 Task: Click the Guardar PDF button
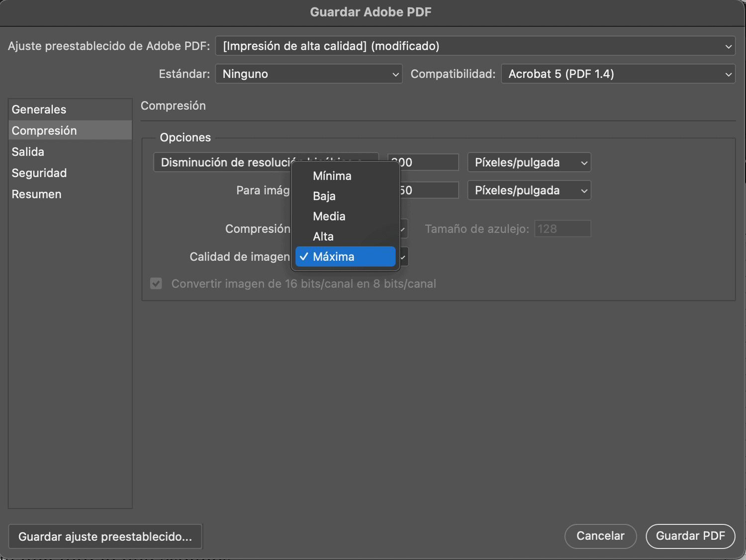click(x=690, y=536)
